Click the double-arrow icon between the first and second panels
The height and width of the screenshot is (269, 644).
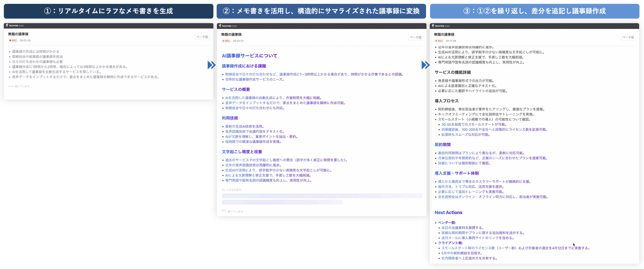212,65
